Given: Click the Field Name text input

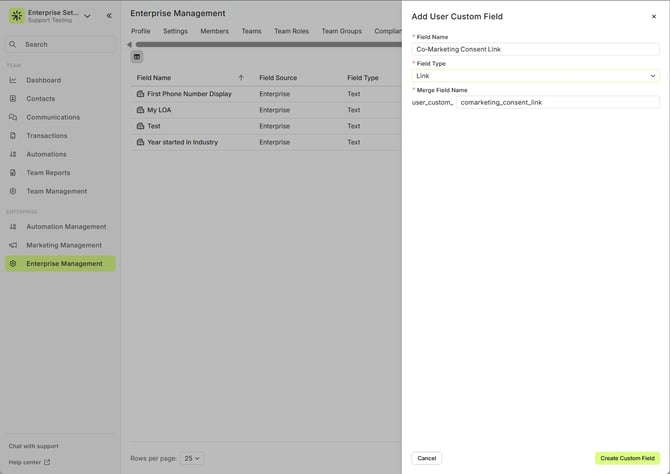Looking at the screenshot, I should [x=535, y=49].
